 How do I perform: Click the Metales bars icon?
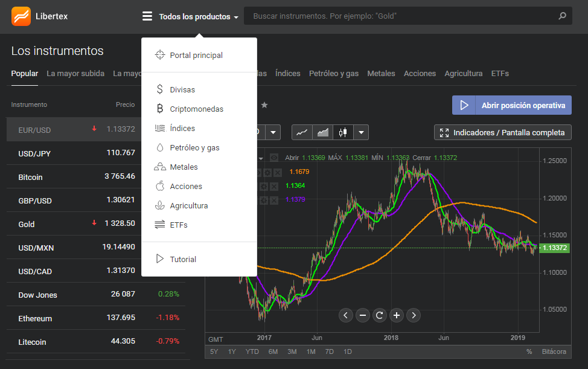(x=160, y=167)
